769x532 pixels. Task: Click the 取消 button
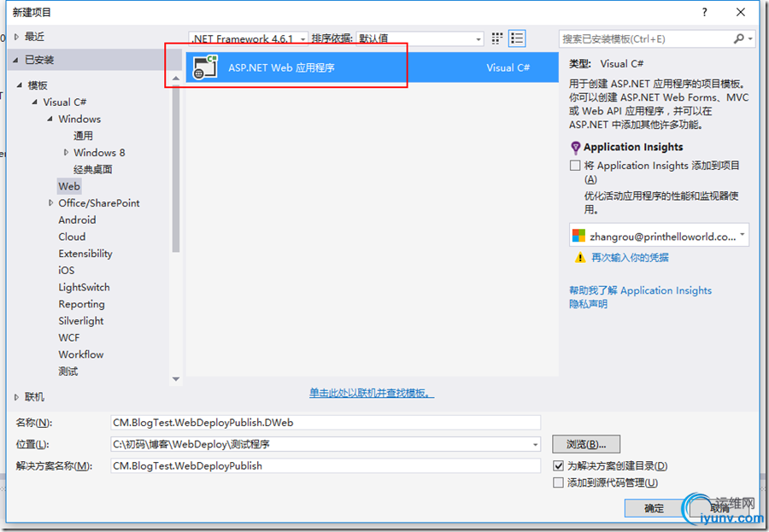tap(719, 508)
